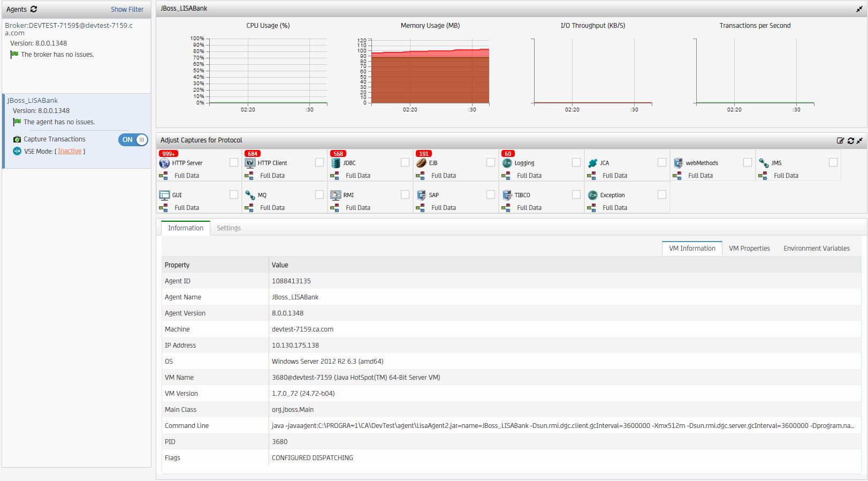The height and width of the screenshot is (481, 868).
Task: Click the 684 badge on HTTP Client
Action: 253,154
